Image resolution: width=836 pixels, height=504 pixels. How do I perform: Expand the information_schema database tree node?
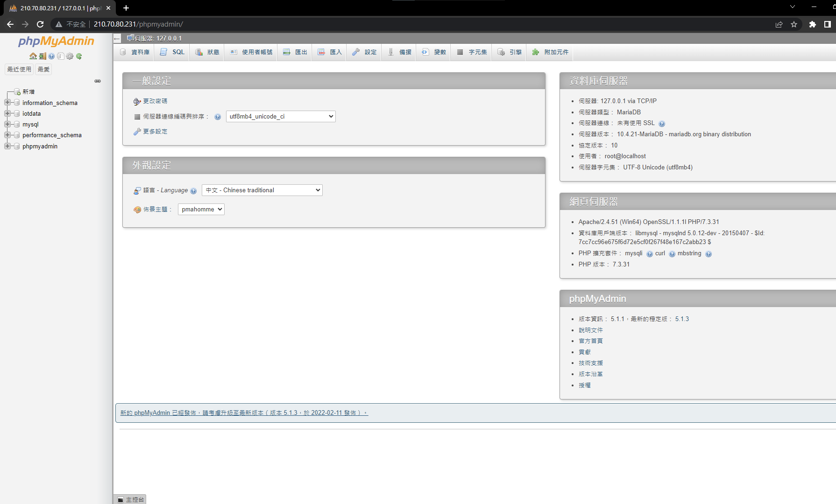(7, 103)
